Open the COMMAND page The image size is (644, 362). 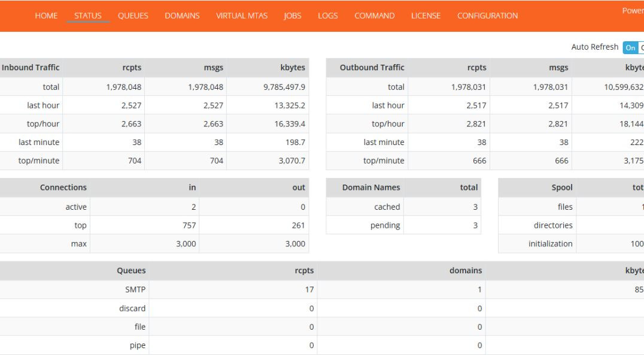click(374, 16)
